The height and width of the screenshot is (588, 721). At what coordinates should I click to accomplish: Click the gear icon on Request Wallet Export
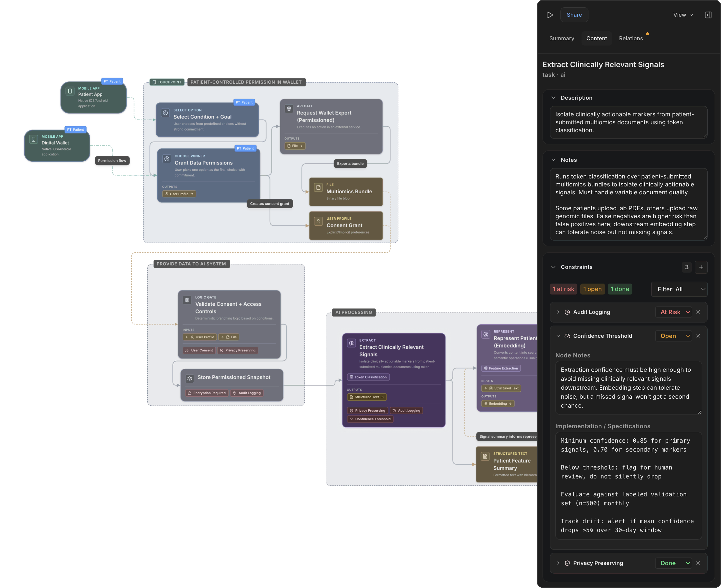[x=289, y=109]
